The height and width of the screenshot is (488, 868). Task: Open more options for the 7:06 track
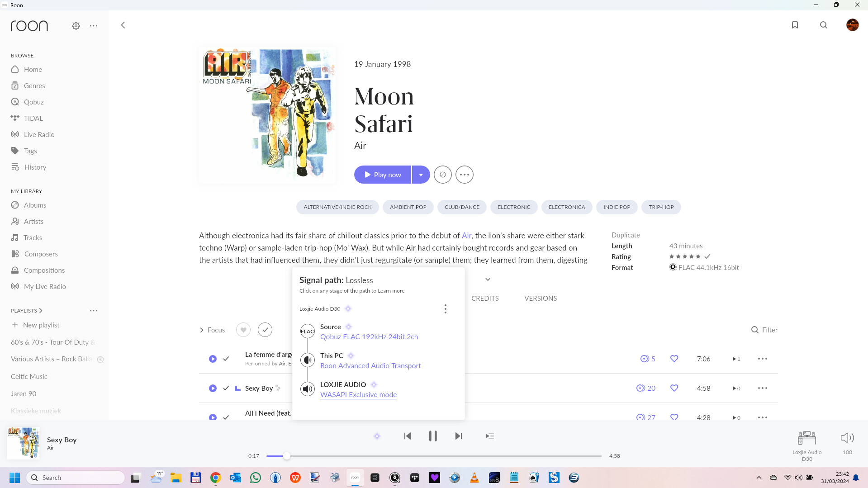(x=763, y=359)
